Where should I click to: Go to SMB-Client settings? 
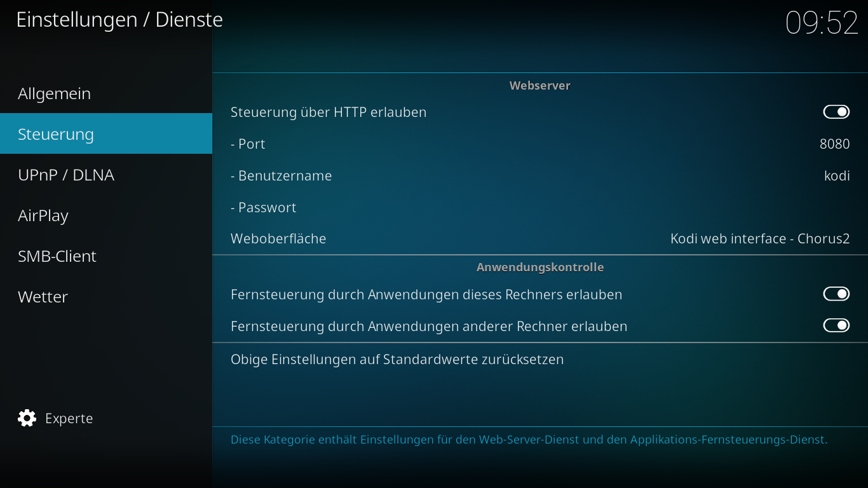57,256
